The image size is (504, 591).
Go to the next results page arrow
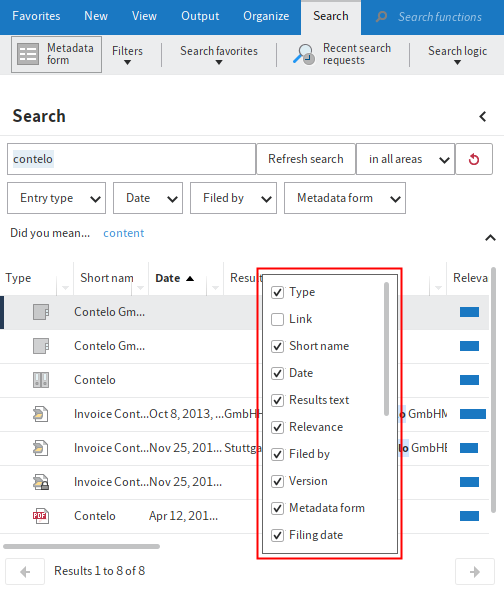475,572
